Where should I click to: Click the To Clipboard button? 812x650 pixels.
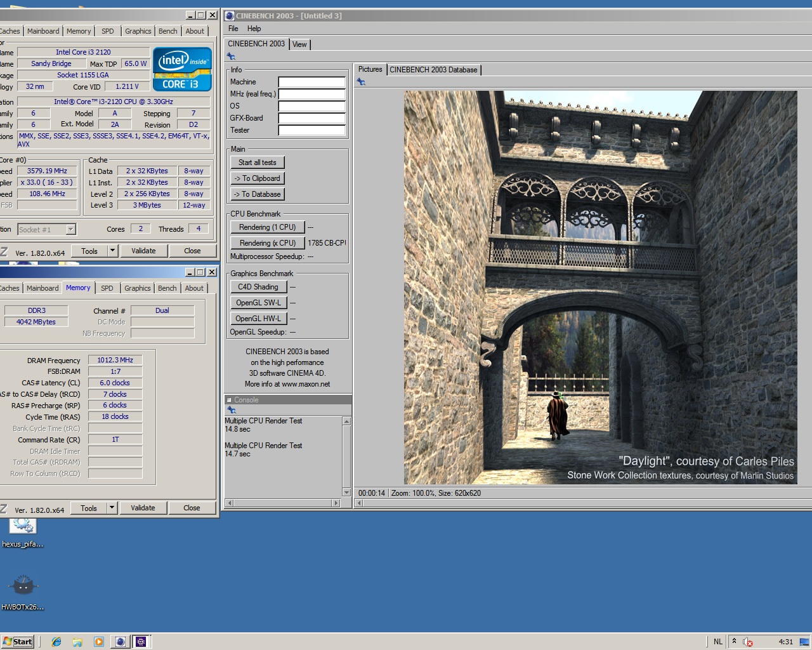[258, 178]
